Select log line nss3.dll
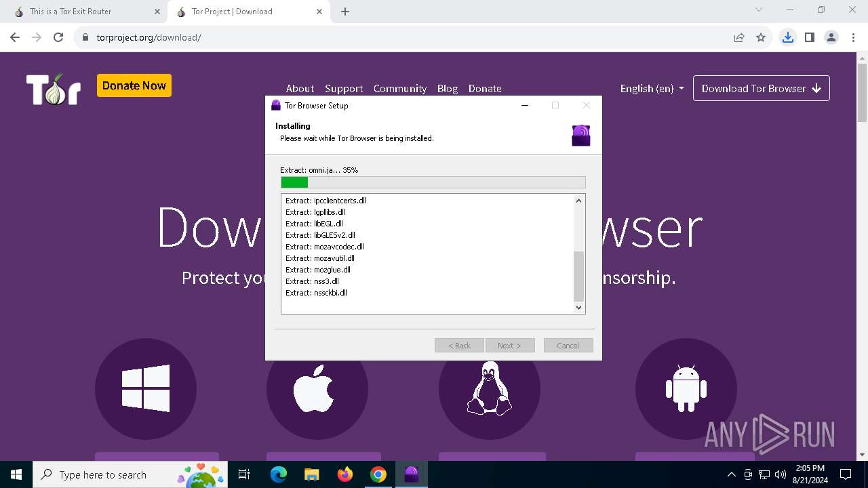 tap(312, 281)
